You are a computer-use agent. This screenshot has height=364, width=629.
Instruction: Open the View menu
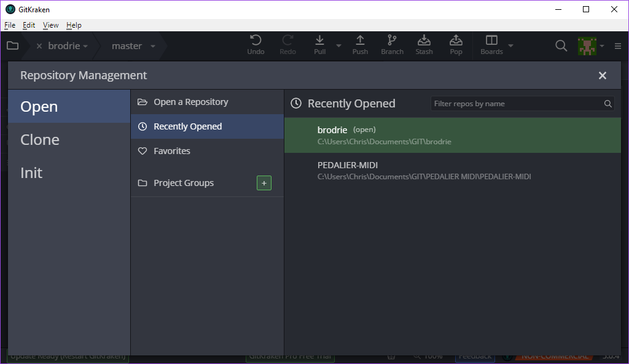[50, 25]
